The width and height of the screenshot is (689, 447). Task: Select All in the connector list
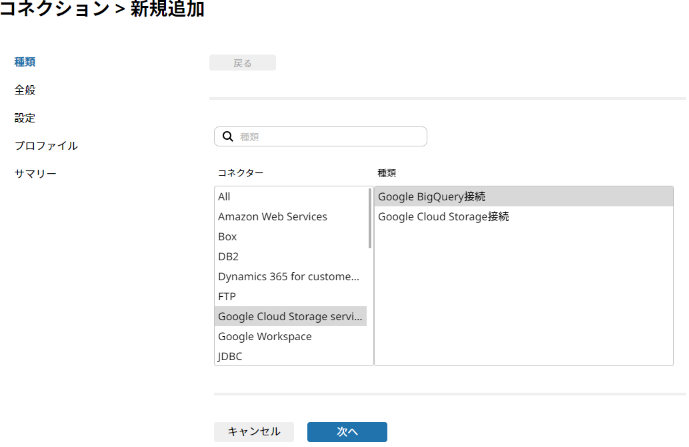291,196
